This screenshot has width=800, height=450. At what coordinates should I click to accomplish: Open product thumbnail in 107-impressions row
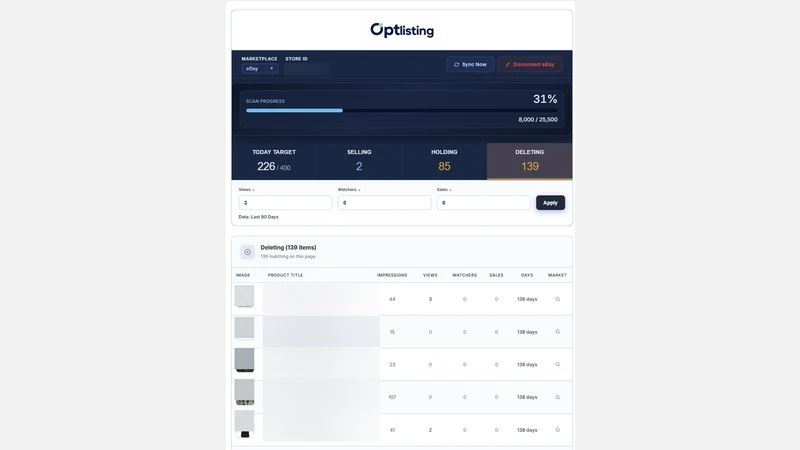point(244,392)
